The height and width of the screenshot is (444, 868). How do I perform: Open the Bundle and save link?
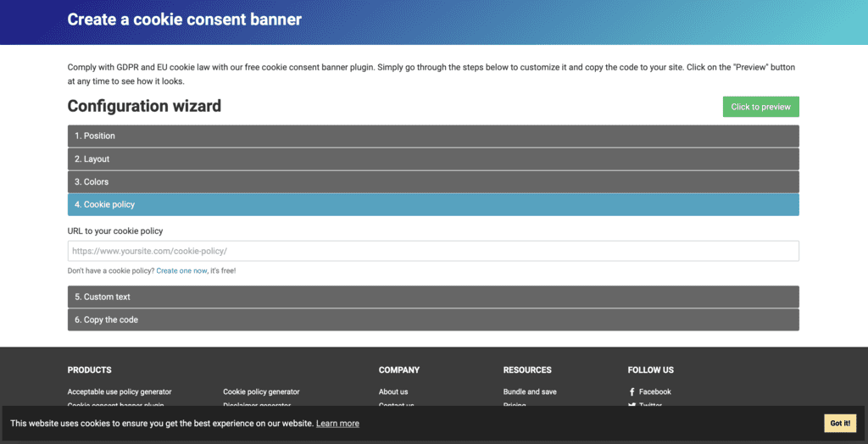click(x=530, y=392)
